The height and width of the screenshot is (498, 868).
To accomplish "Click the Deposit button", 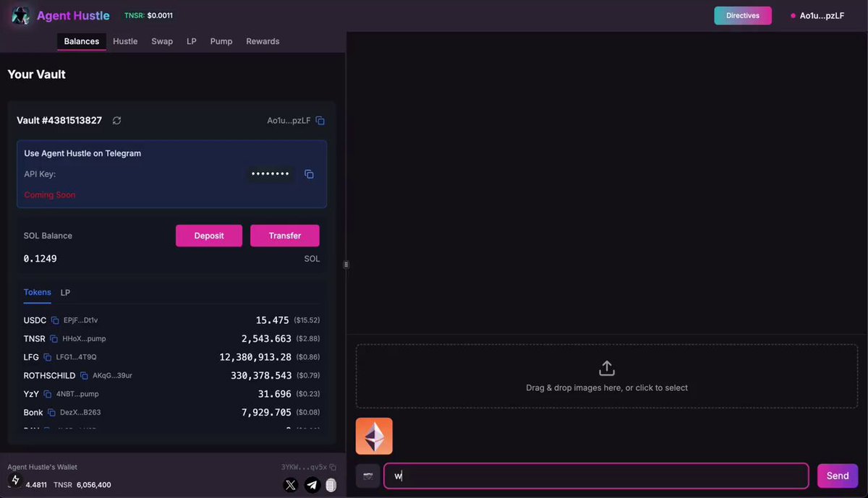I will (209, 236).
